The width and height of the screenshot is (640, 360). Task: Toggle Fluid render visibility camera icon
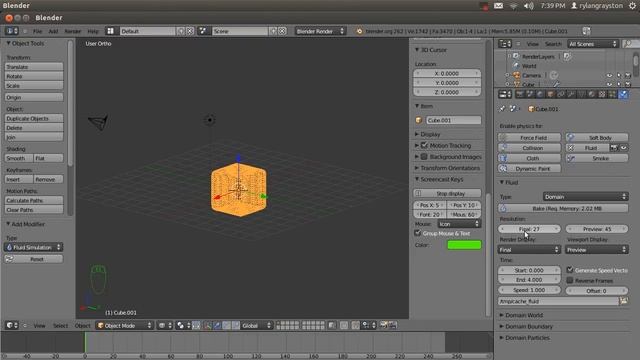[614, 148]
